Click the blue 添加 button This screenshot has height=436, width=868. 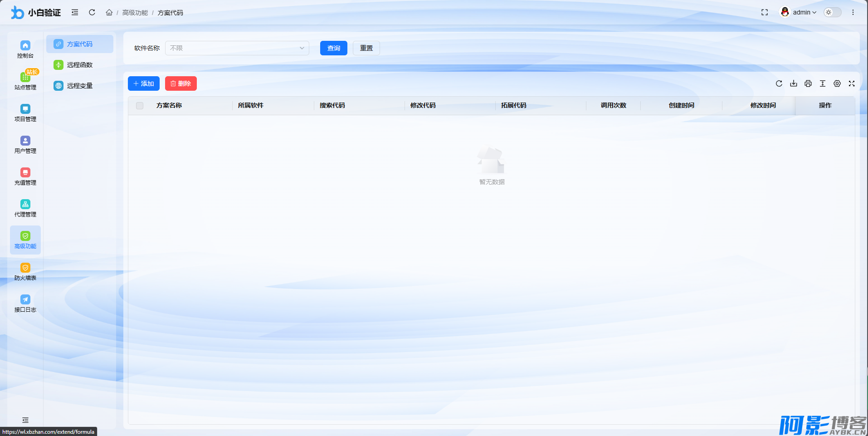tap(143, 83)
